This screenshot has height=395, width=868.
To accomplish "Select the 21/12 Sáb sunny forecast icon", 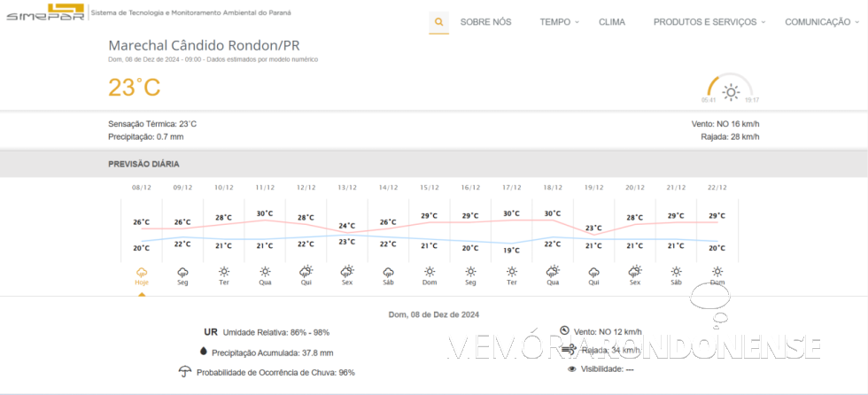I will 676,272.
